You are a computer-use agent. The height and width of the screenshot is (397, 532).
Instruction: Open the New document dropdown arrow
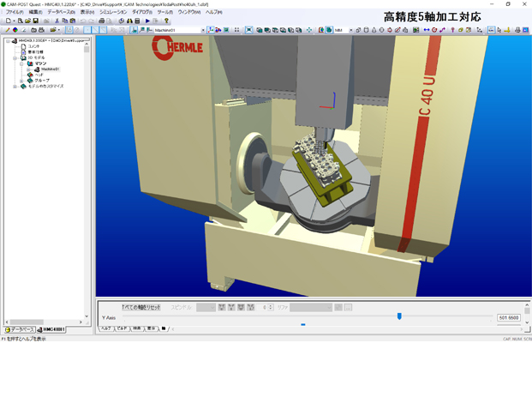pos(14,21)
